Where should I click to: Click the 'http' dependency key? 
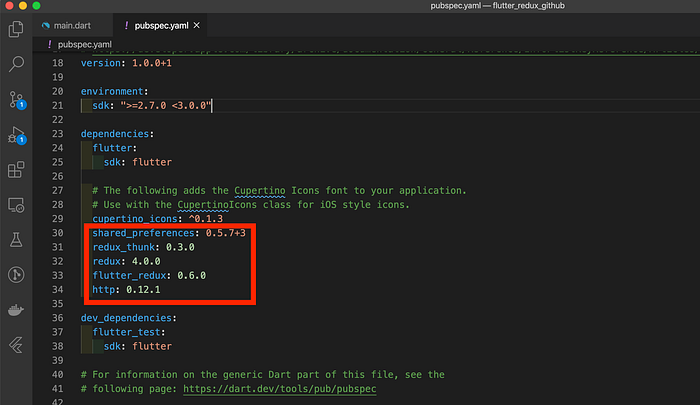coord(104,289)
